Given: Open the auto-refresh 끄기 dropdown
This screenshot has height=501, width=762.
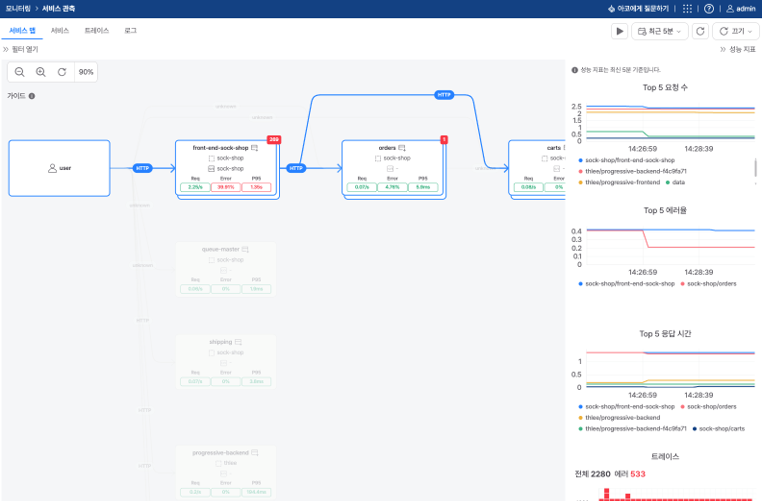Looking at the screenshot, I should [735, 31].
